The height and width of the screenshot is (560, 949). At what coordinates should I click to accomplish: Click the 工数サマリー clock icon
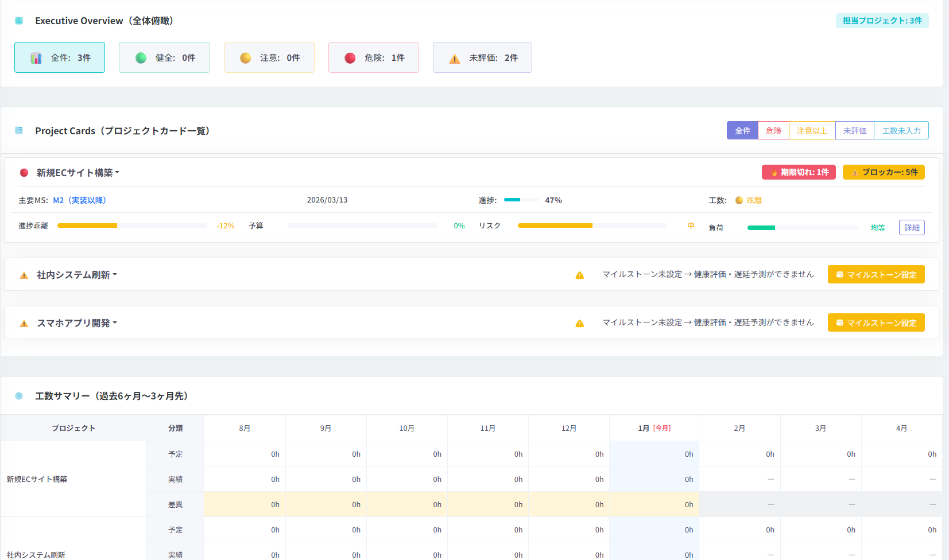pos(19,396)
